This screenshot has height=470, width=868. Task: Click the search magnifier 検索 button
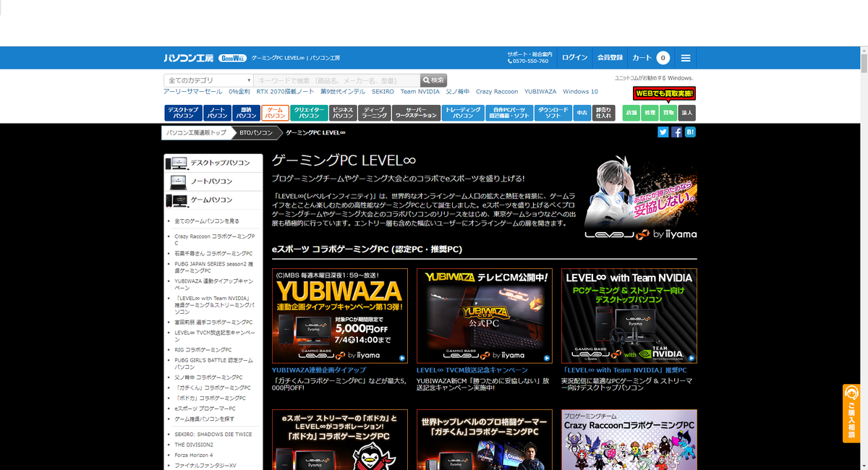click(433, 80)
